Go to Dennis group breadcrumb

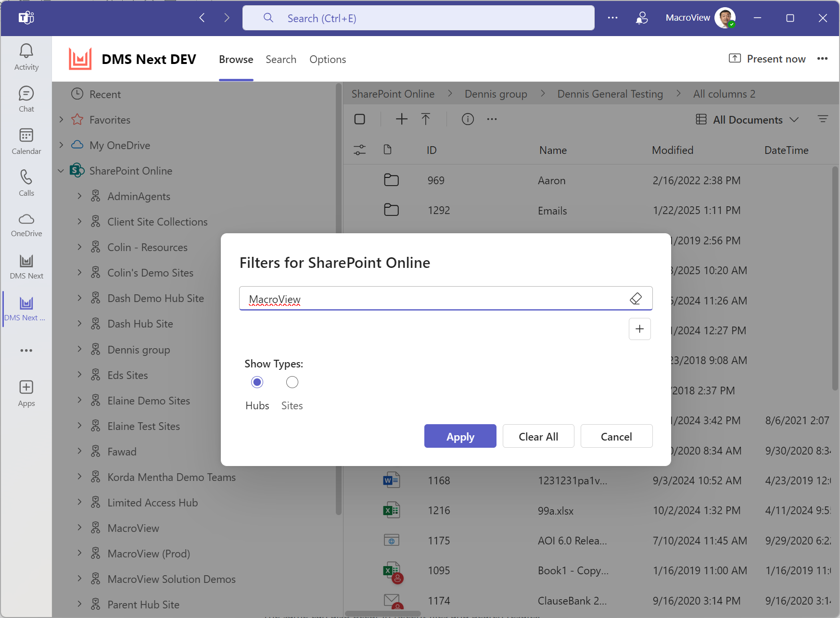pyautogui.click(x=496, y=94)
